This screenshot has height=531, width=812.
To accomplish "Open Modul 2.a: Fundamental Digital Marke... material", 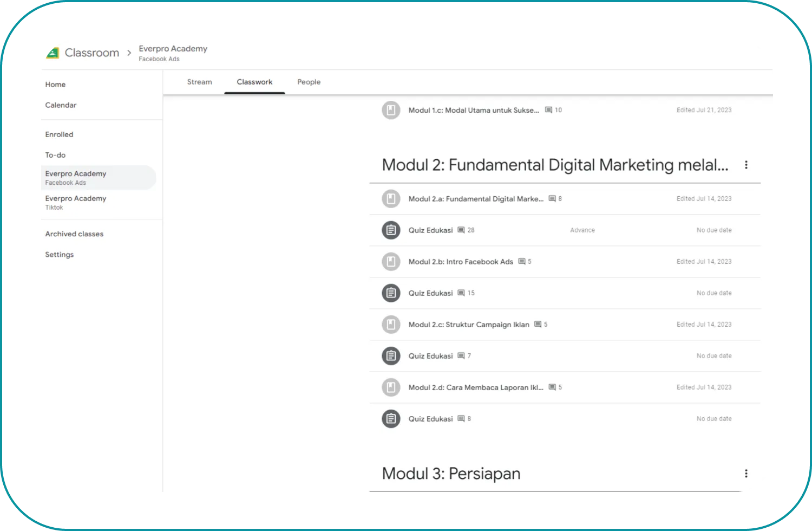I will click(x=476, y=199).
